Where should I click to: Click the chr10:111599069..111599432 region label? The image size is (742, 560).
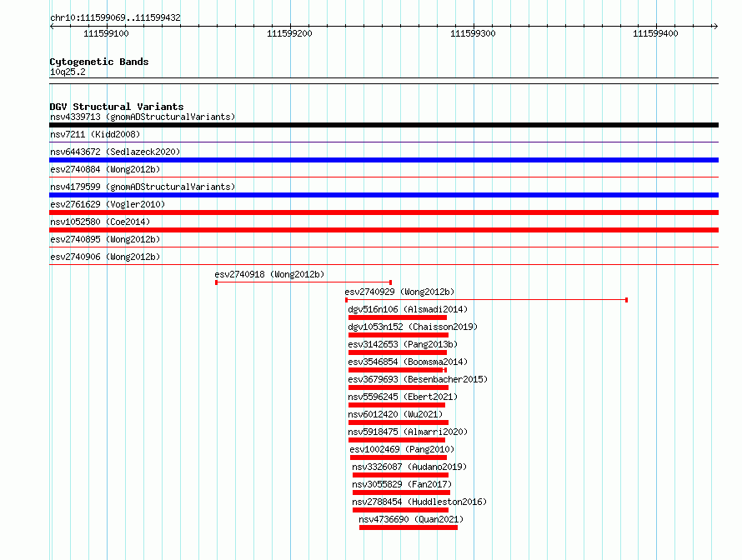(115, 17)
